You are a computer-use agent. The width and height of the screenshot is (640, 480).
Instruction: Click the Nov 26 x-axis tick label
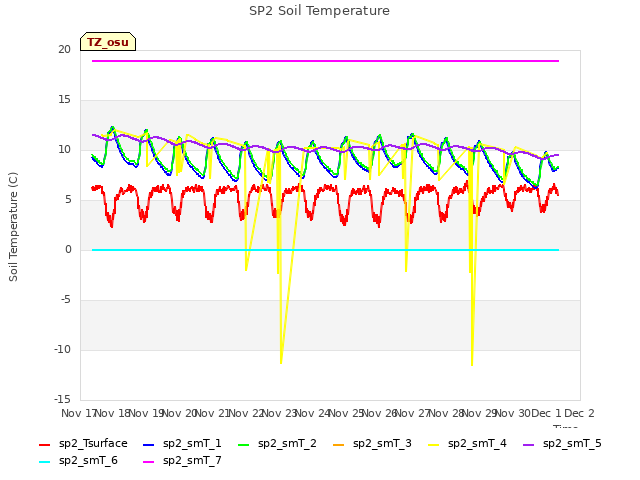(x=379, y=413)
